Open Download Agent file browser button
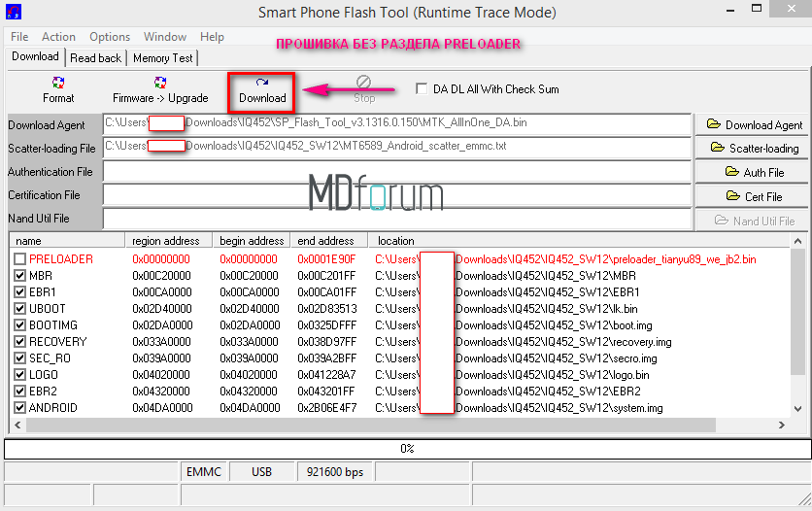 coord(752,124)
